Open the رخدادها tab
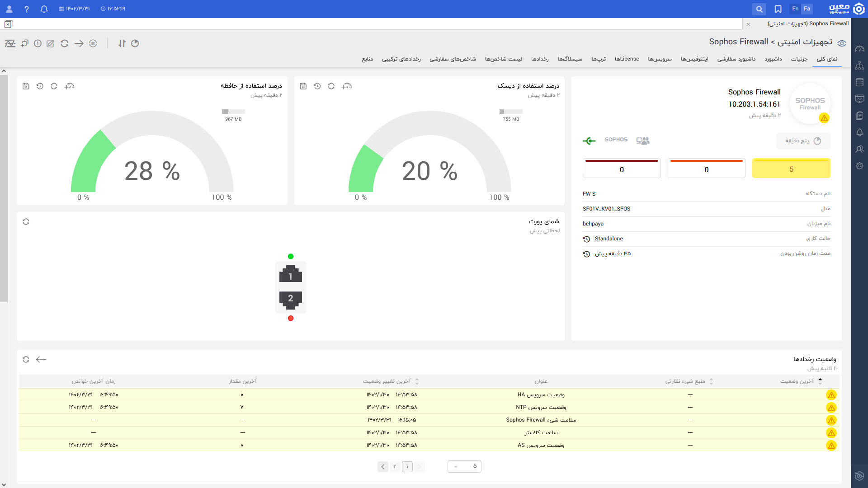 [x=540, y=59]
